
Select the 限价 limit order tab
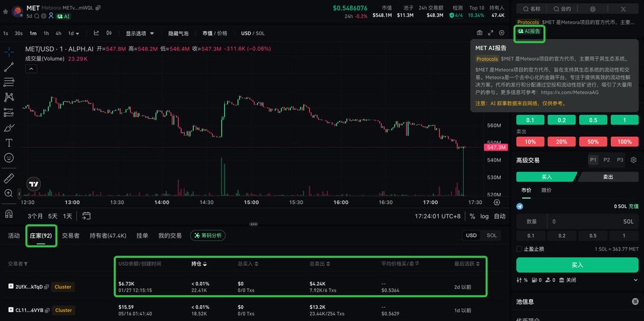pyautogui.click(x=546, y=190)
